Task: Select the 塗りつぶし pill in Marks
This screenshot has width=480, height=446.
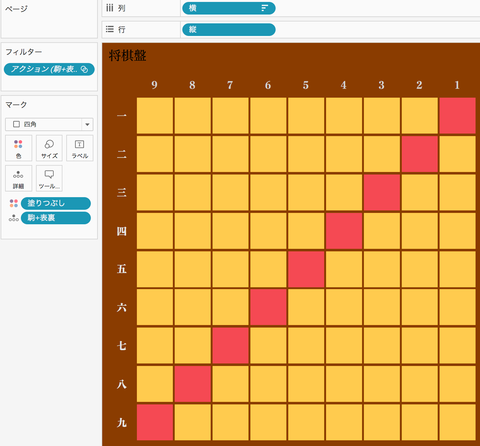Action: (56, 203)
